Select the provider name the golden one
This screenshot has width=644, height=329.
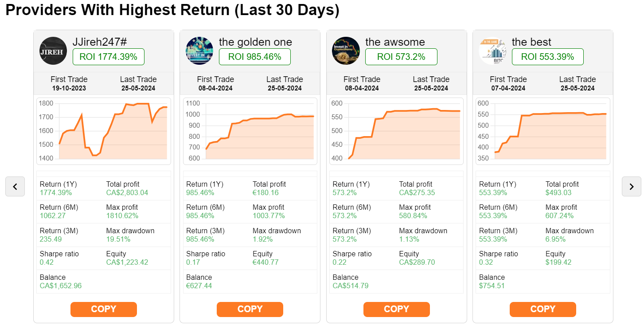(x=255, y=42)
